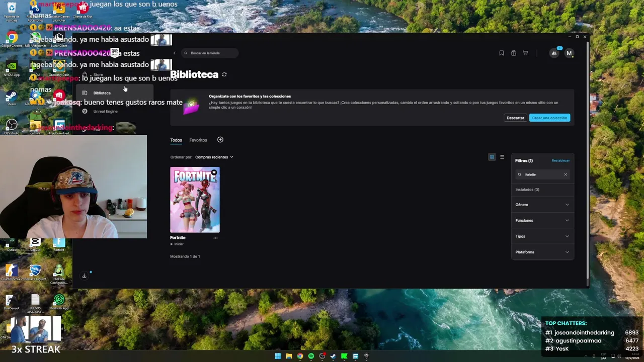Click the Descartar button
The image size is (644, 362).
(515, 118)
